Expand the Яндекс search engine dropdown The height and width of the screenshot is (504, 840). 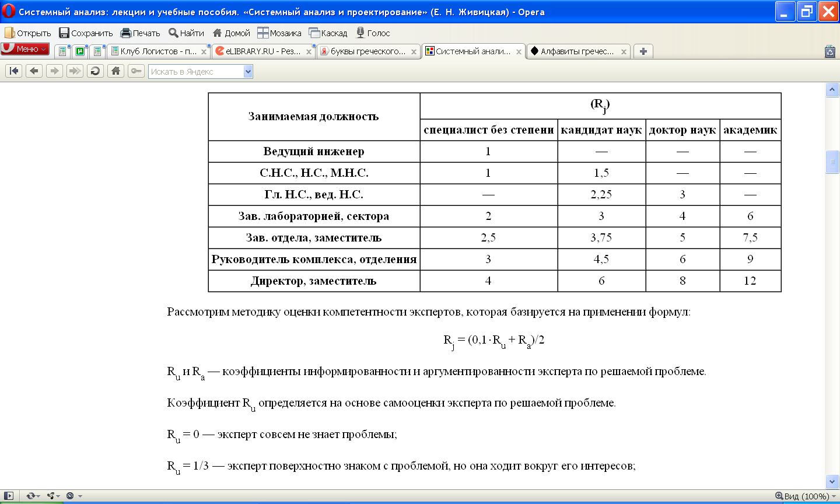pyautogui.click(x=248, y=72)
